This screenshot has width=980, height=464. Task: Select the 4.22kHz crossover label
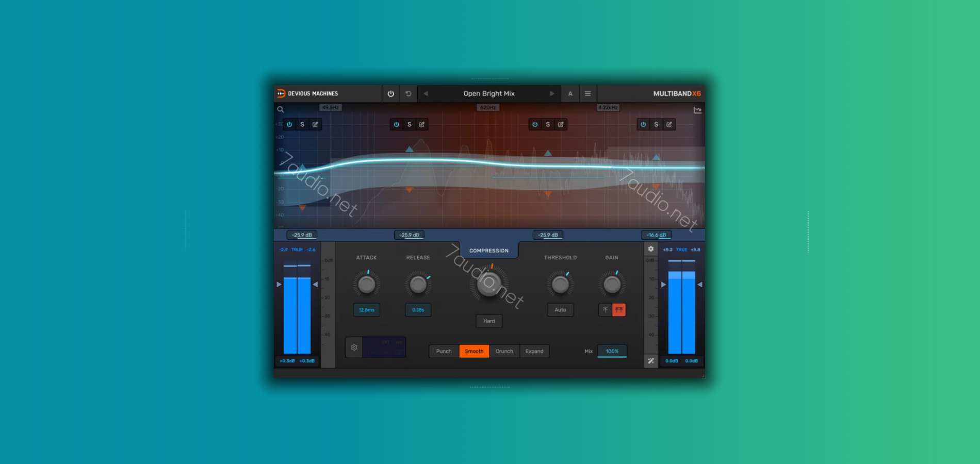tap(608, 108)
